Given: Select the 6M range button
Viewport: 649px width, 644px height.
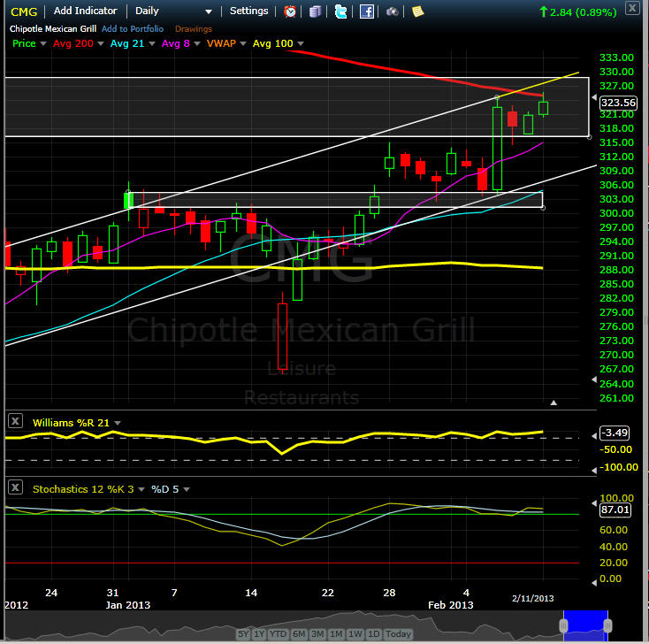Looking at the screenshot, I should (x=299, y=633).
